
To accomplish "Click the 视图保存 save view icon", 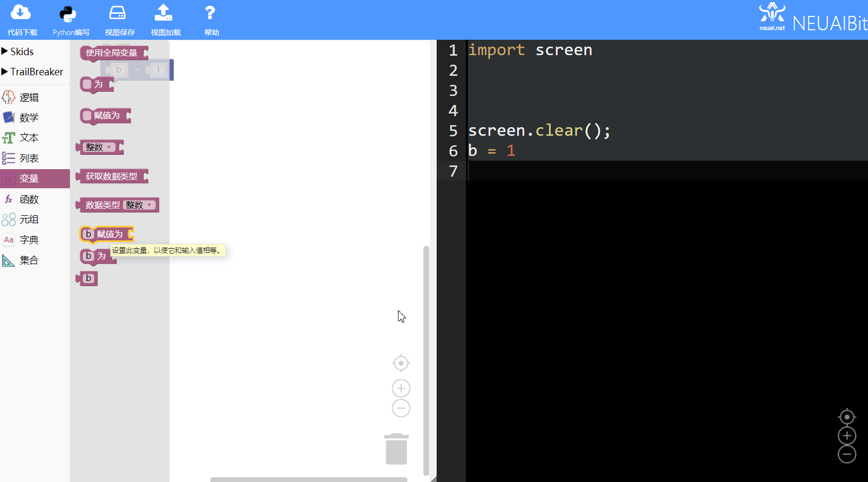I will tap(117, 13).
